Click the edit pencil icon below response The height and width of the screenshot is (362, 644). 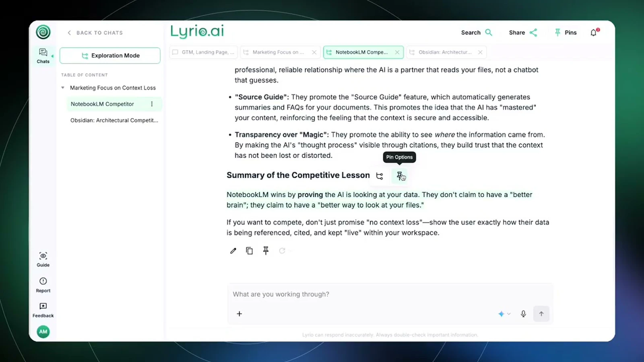click(233, 251)
